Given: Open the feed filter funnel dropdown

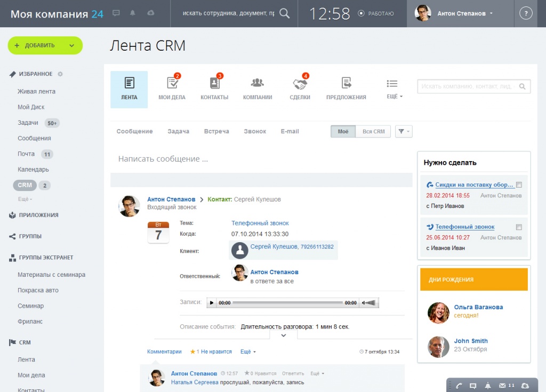Looking at the screenshot, I should (x=404, y=131).
